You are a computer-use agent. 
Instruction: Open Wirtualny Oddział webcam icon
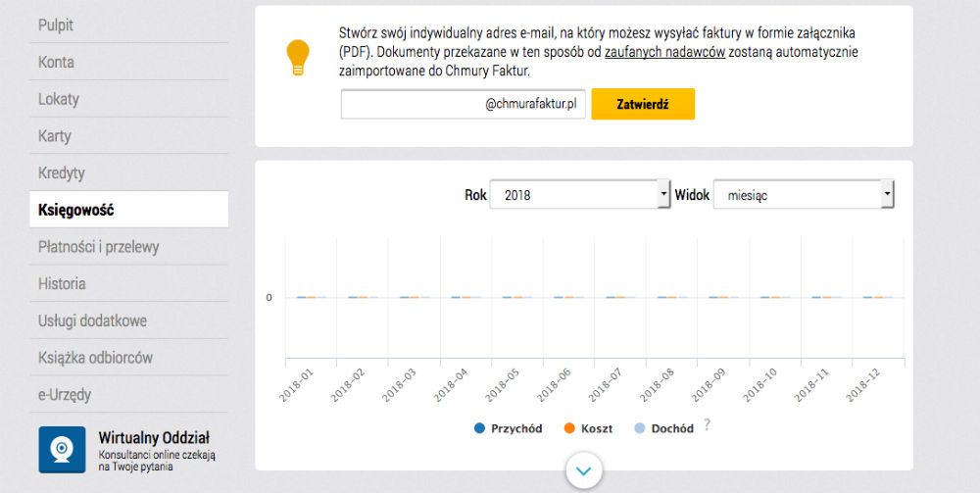[x=62, y=450]
